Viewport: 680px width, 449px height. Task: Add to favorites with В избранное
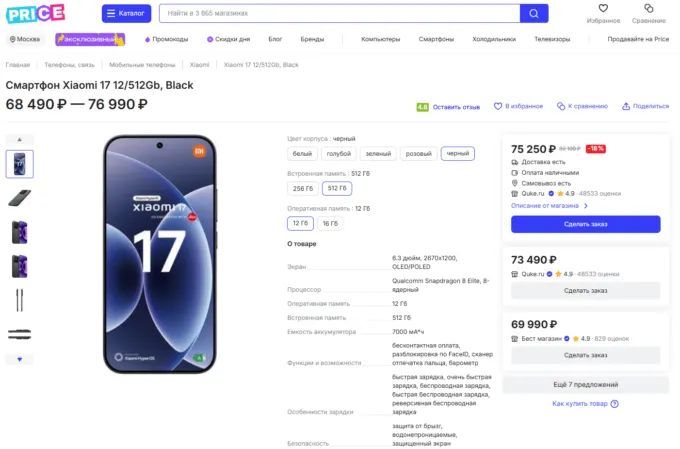(x=518, y=106)
